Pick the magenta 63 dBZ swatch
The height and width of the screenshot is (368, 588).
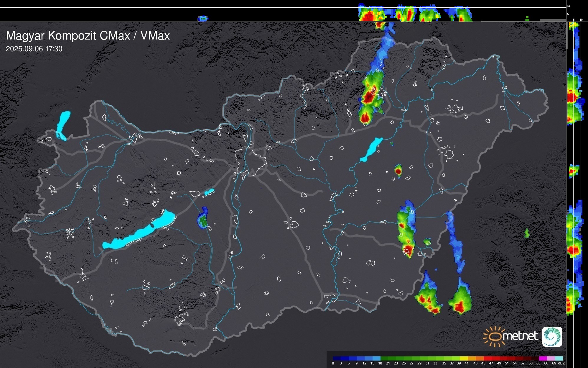543,358
